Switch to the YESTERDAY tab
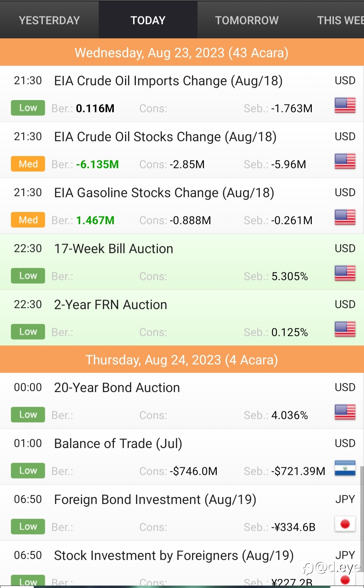 click(x=49, y=20)
